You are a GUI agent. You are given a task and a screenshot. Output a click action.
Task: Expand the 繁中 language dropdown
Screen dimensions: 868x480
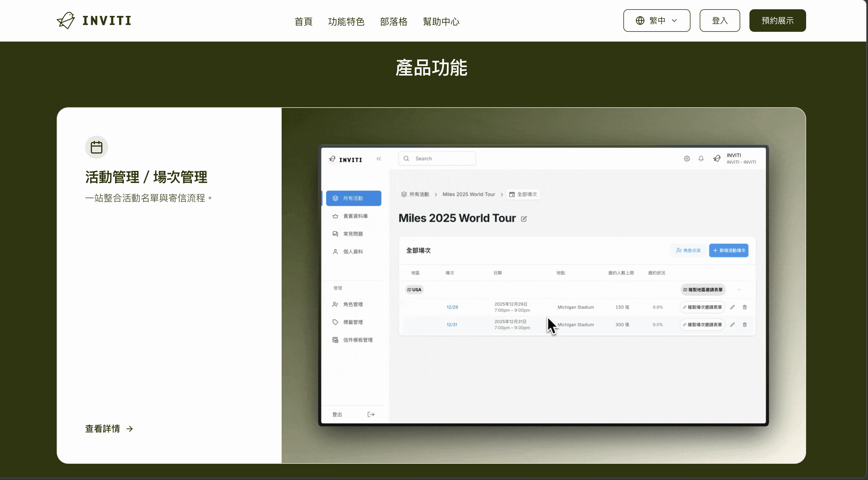(656, 21)
